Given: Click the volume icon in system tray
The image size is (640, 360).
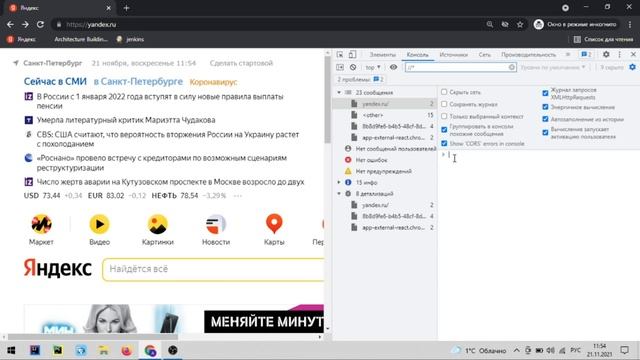Looking at the screenshot, I should [x=550, y=351].
